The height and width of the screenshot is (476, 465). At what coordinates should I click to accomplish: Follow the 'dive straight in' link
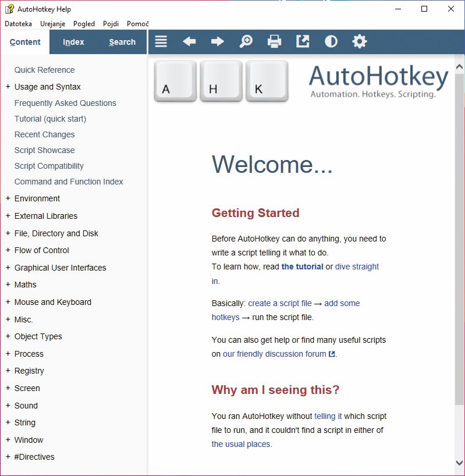click(x=357, y=267)
